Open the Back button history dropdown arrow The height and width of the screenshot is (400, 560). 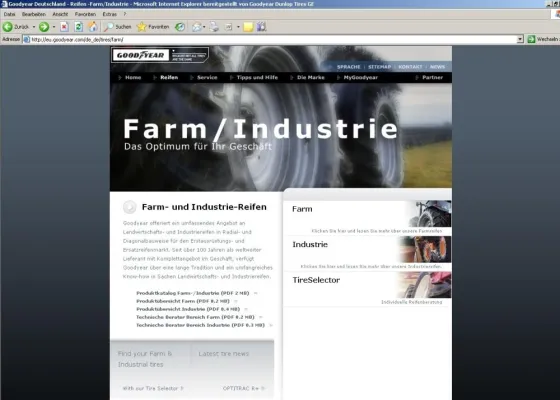click(x=34, y=27)
